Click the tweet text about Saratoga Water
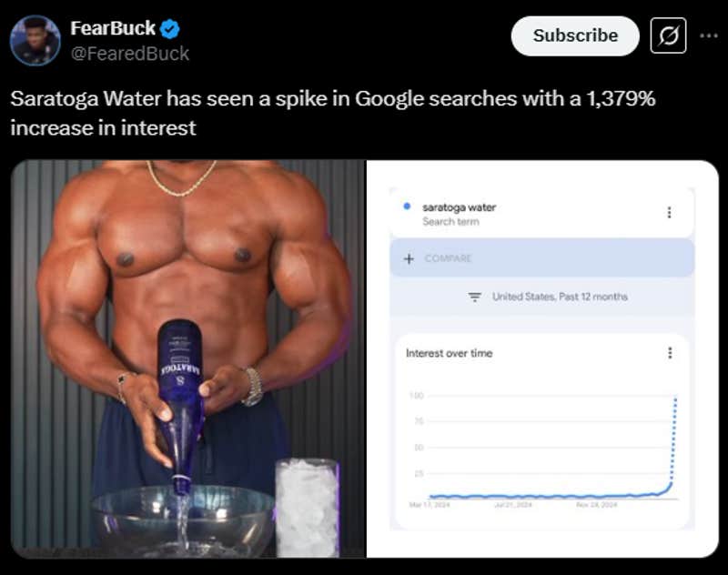The image size is (728, 575). 332,113
